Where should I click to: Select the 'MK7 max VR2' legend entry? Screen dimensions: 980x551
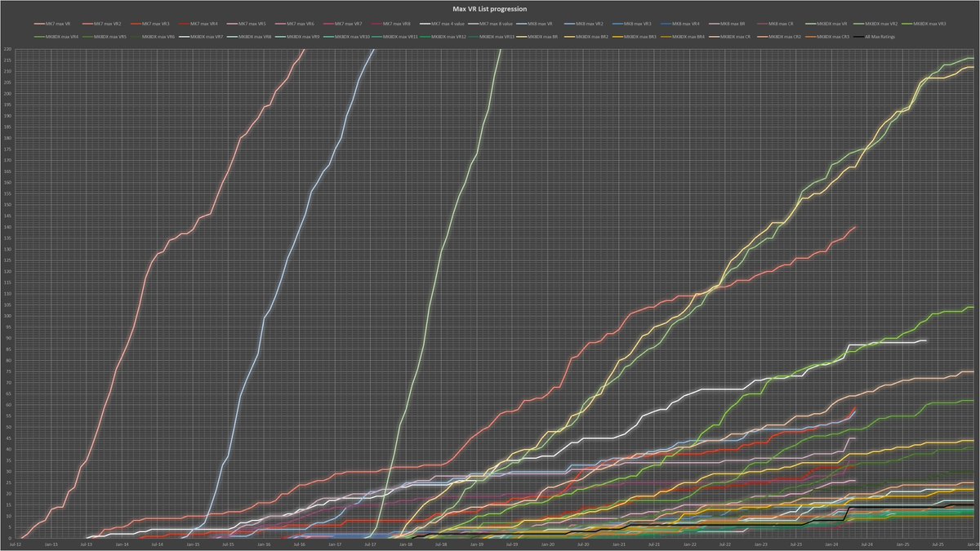[102, 24]
